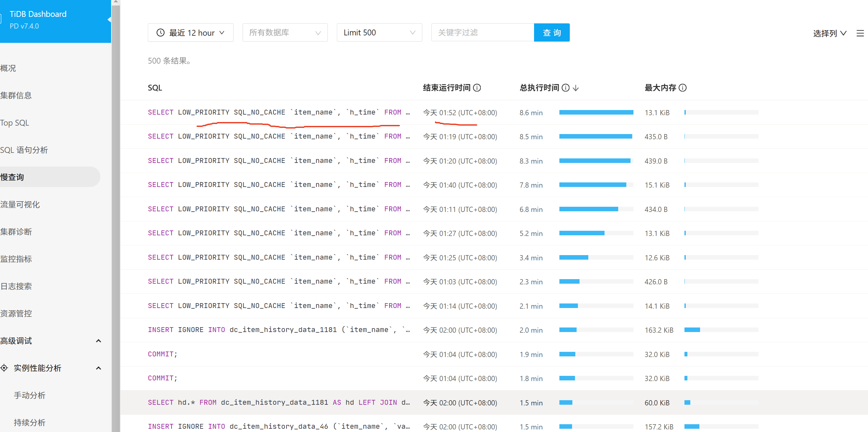Open SQL 语句分析 in sidebar
This screenshot has width=868, height=432.
pos(24,150)
